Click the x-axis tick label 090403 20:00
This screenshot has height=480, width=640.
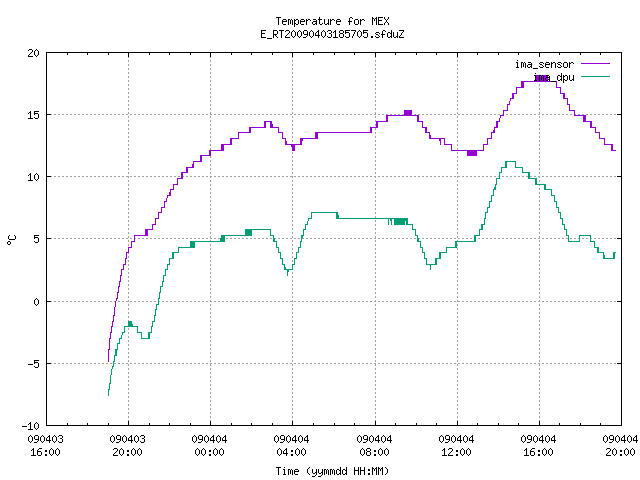click(128, 446)
